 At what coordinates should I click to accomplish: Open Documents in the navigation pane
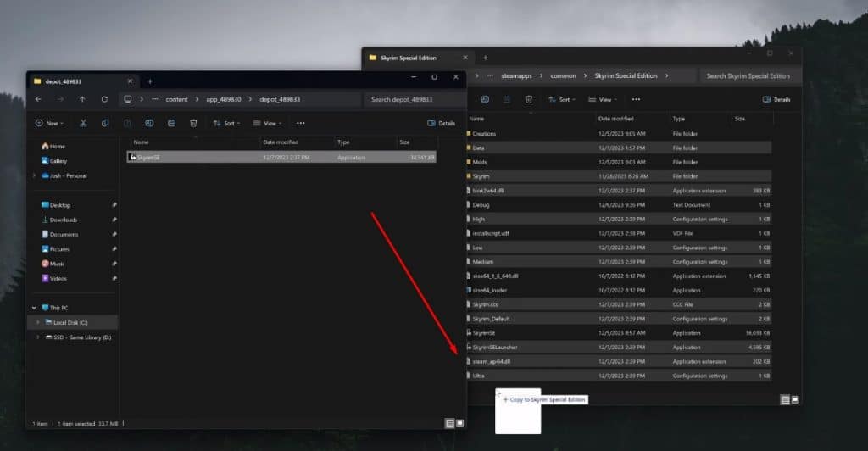point(60,234)
